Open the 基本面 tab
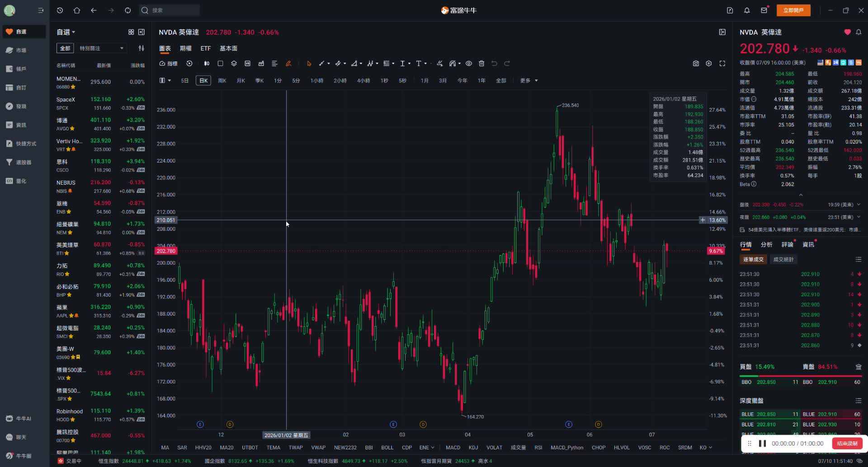Screen dimensions: 868x467 click(228, 48)
